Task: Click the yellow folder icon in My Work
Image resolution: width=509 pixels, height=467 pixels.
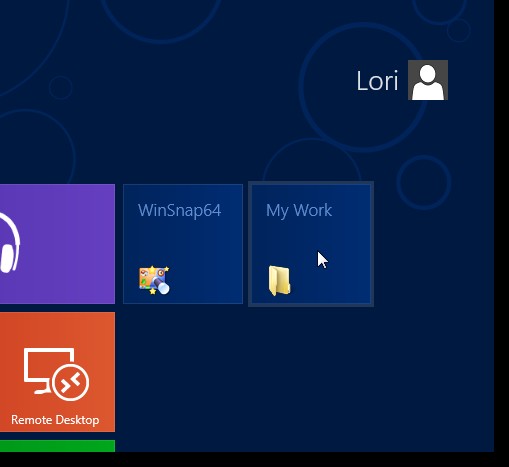Action: point(279,281)
